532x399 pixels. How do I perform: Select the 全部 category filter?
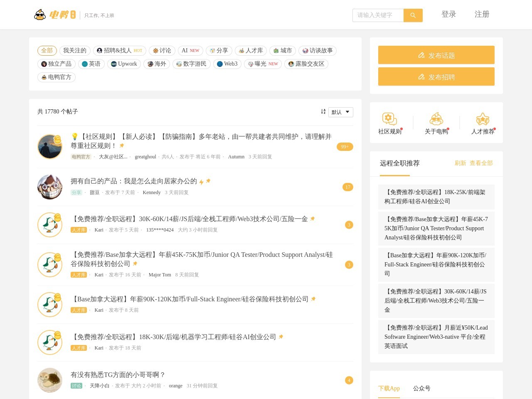pyautogui.click(x=47, y=51)
